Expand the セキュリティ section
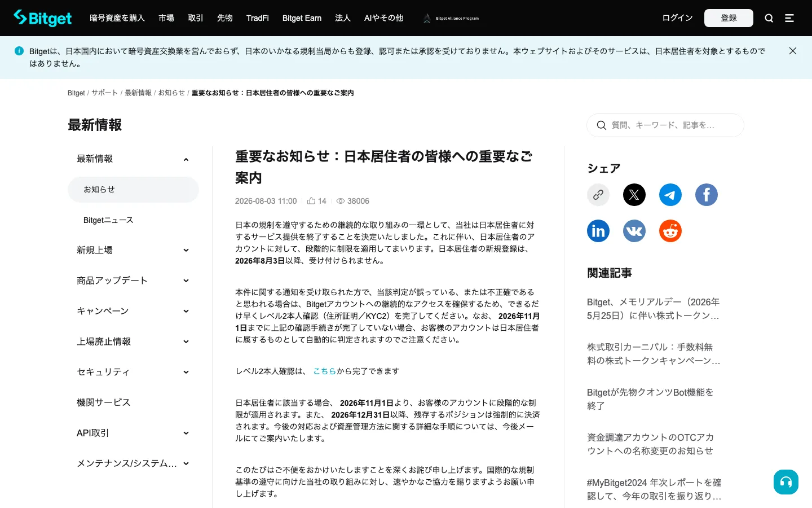 tap(186, 372)
